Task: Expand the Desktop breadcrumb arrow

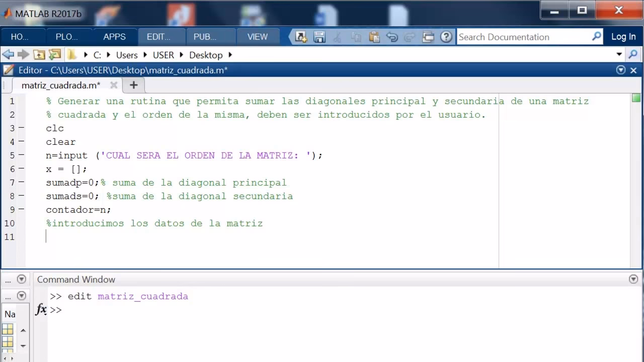Action: tap(229, 55)
